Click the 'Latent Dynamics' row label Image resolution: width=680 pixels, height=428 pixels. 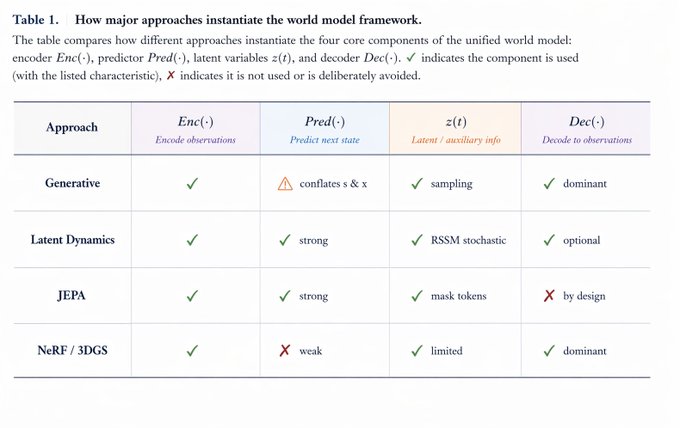point(72,240)
